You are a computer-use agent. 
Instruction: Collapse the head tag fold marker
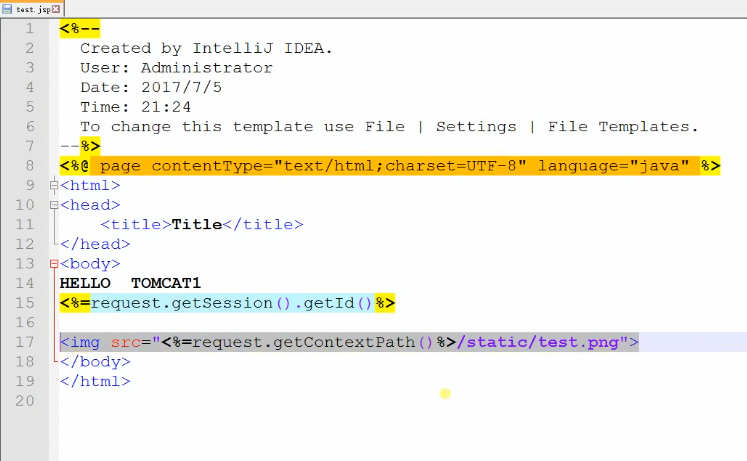54,205
